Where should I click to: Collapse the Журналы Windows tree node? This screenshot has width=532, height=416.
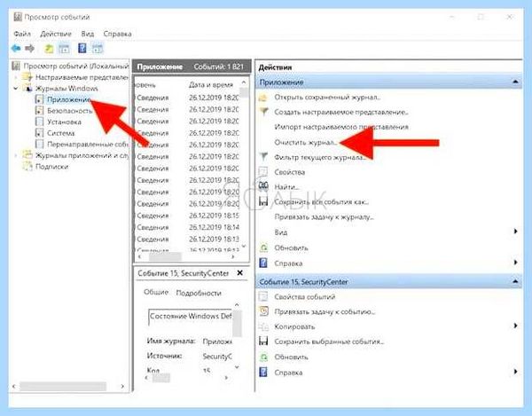pyautogui.click(x=16, y=89)
